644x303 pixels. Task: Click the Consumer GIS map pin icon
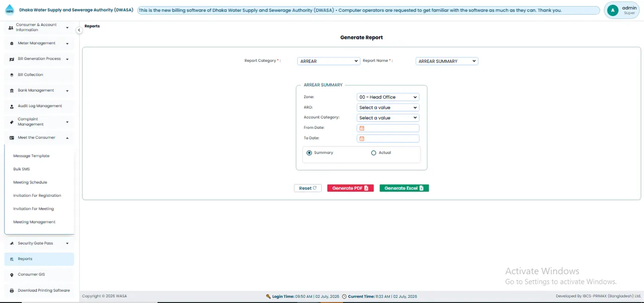[x=12, y=275]
